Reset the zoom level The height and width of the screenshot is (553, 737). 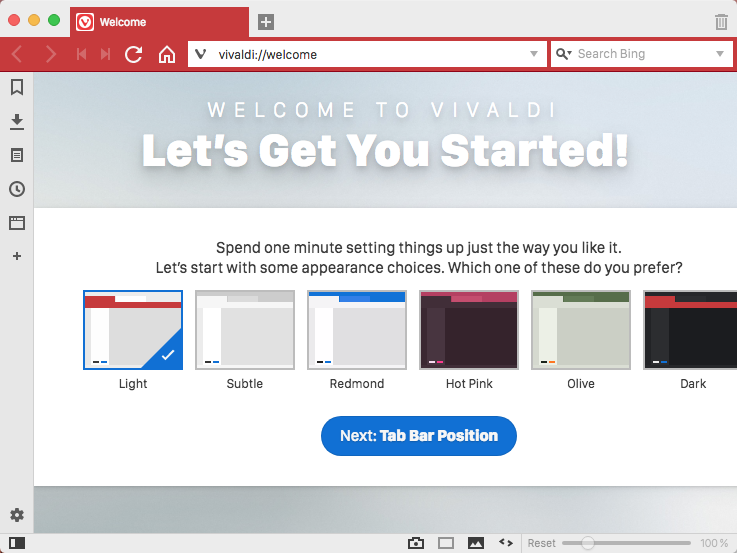coord(541,543)
